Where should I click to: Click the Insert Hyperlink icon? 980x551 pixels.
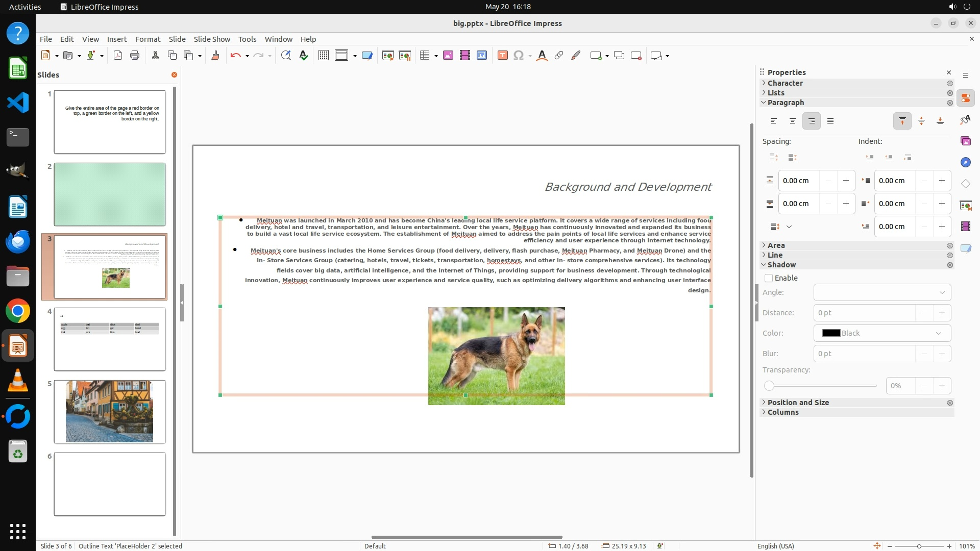[559, 56]
